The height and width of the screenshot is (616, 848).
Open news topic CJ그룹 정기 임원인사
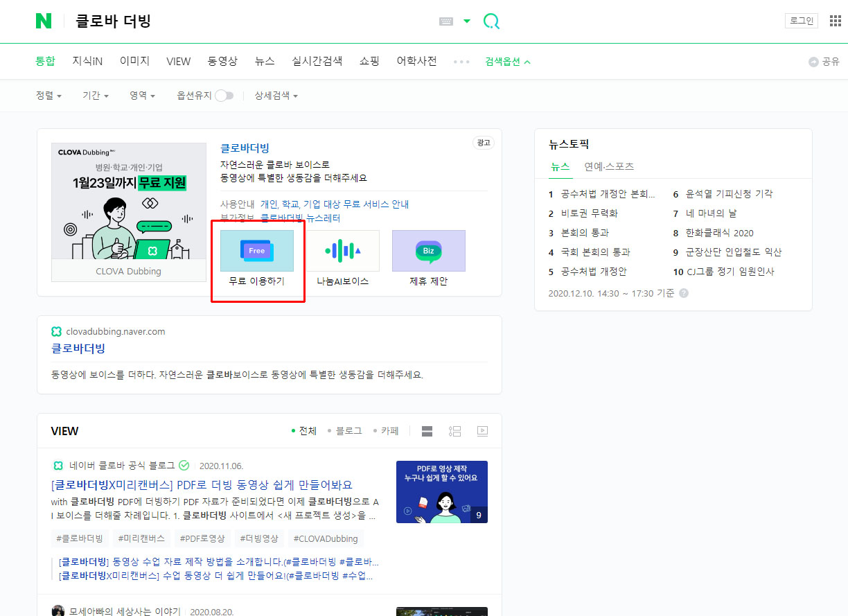pyautogui.click(x=731, y=272)
